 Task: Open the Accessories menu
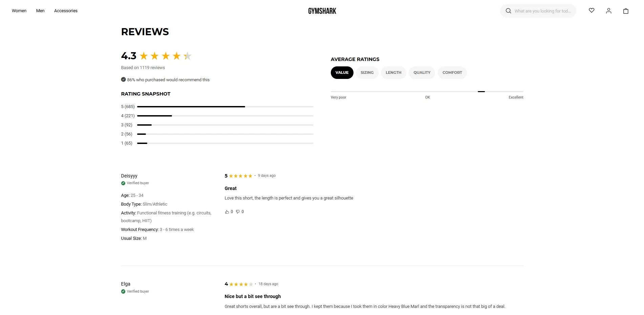point(66,11)
